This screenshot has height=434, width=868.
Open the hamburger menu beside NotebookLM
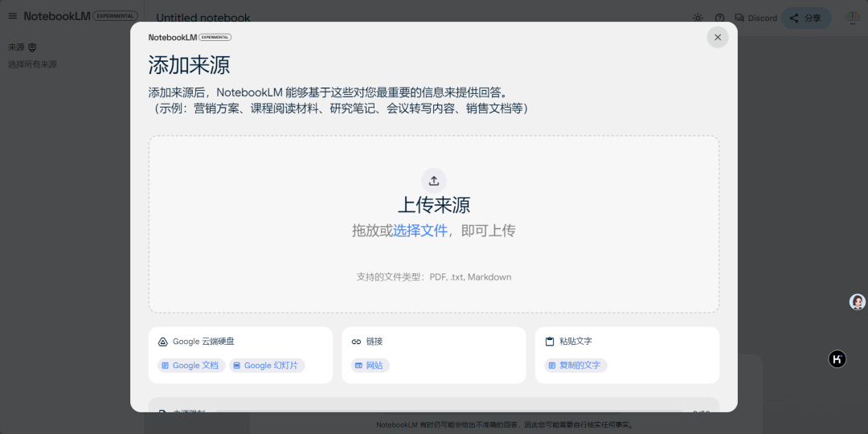coord(12,16)
